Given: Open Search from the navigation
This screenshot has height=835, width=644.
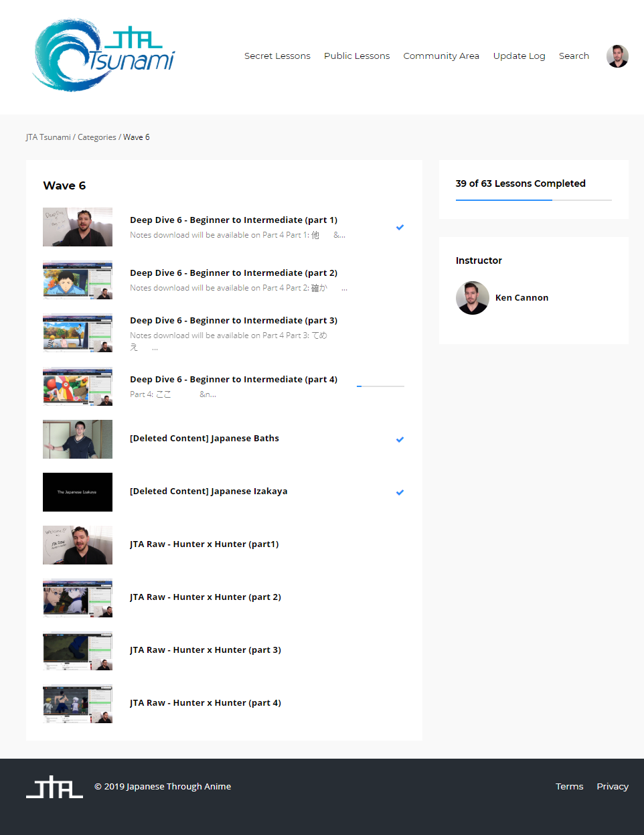Looking at the screenshot, I should [x=574, y=56].
